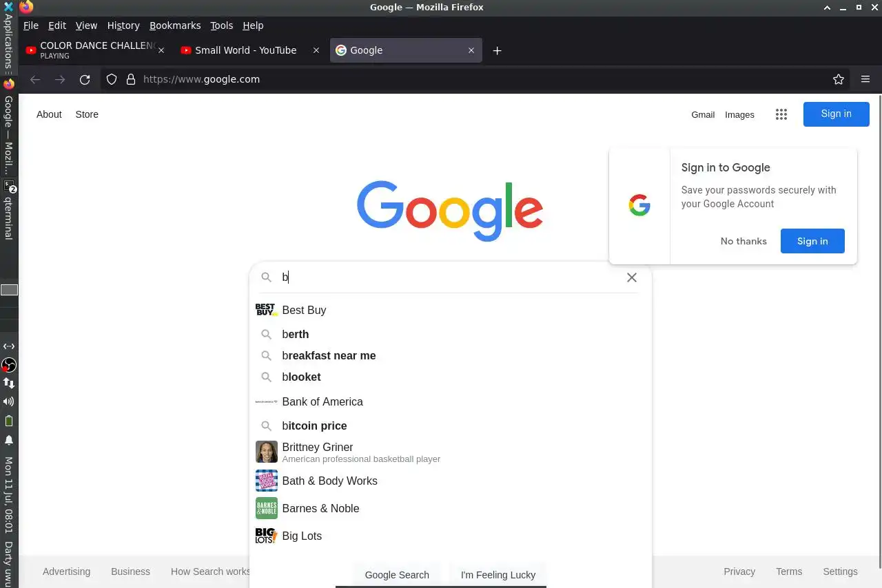Click the Bath & Body Works logo icon
Image resolution: width=882 pixels, height=588 pixels.
[266, 481]
